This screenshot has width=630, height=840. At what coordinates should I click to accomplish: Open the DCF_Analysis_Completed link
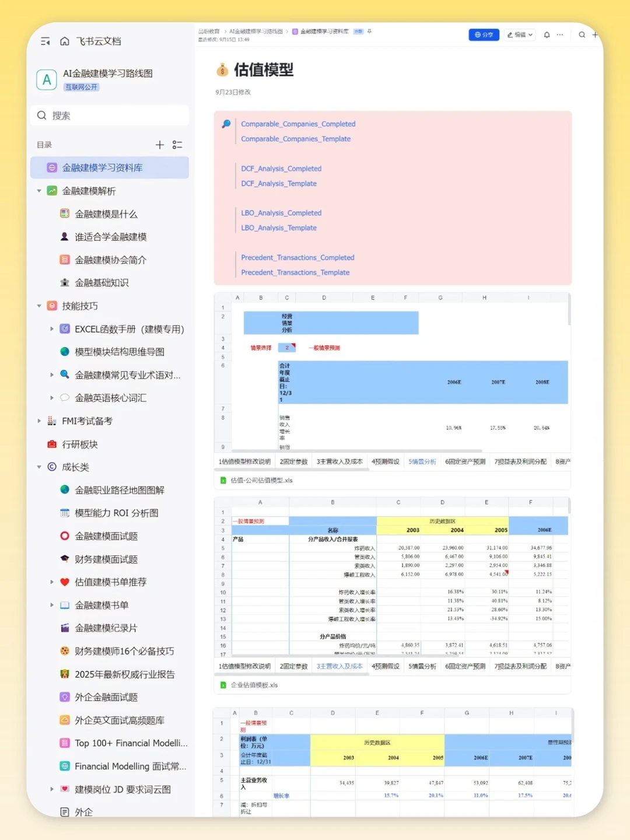click(281, 168)
